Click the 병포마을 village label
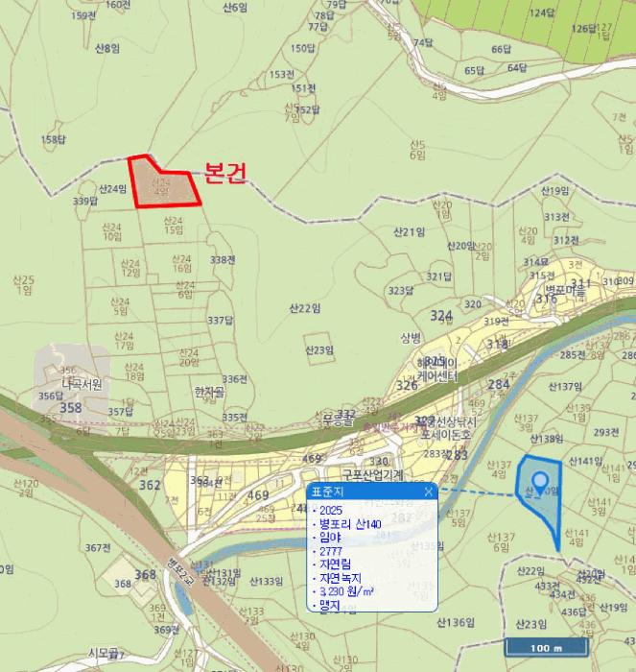Viewport: 636px width, 672px height. (565, 288)
